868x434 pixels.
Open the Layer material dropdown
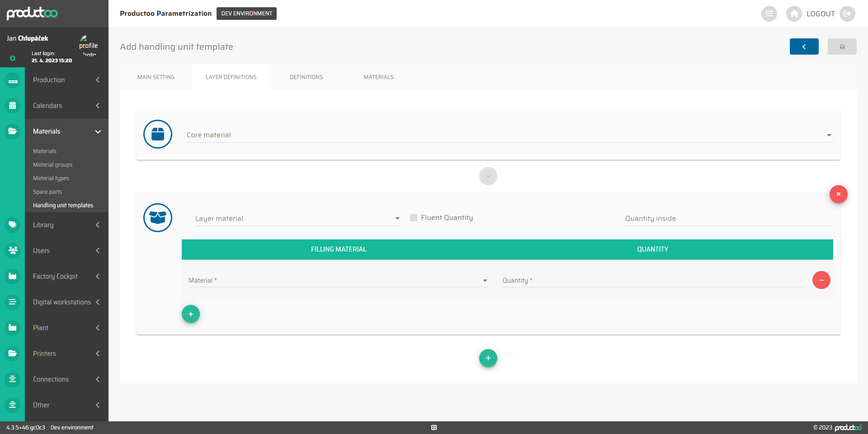297,219
